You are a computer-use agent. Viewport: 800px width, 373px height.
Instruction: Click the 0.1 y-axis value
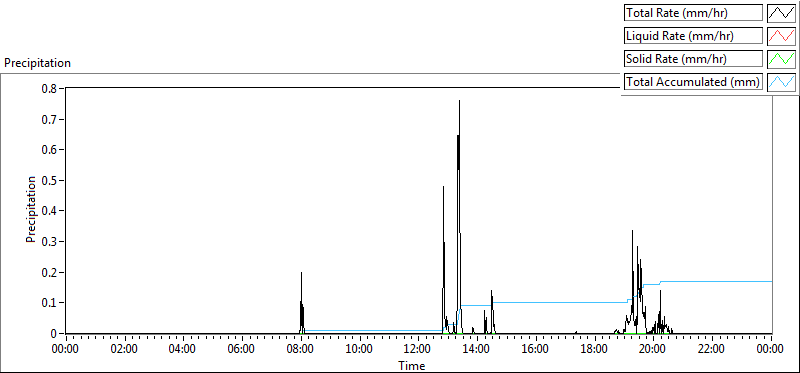(49, 303)
